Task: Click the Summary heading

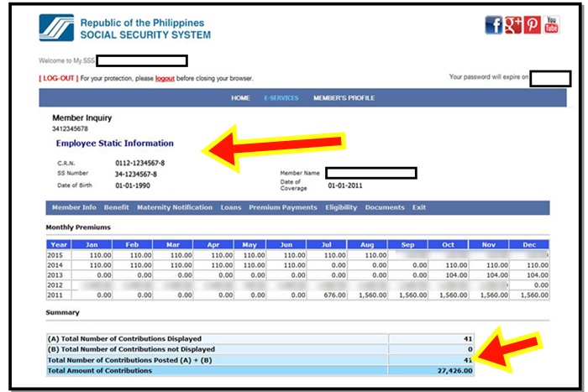Action: [63, 312]
